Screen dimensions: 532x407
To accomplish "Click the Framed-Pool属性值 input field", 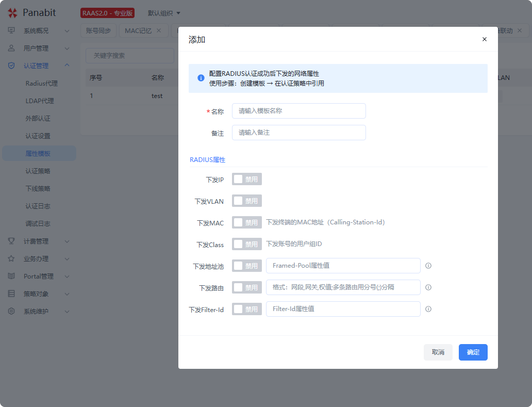I will click(343, 266).
